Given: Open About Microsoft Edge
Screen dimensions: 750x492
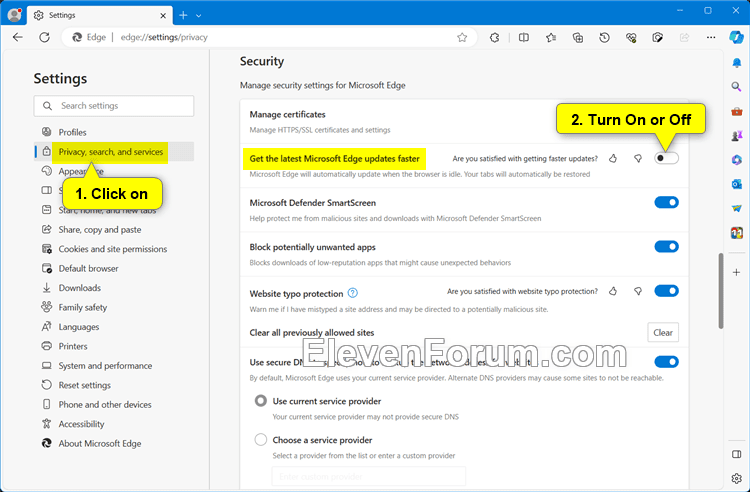Looking at the screenshot, I should 114,444.
